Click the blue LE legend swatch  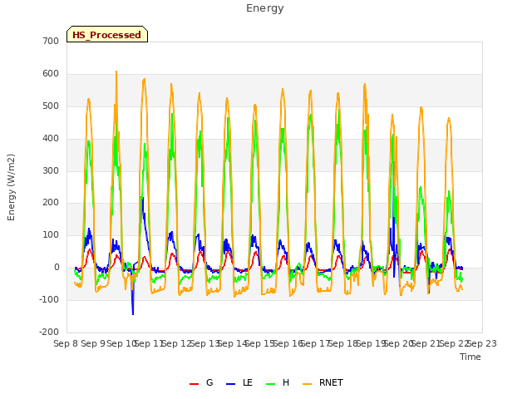pyautogui.click(x=230, y=384)
